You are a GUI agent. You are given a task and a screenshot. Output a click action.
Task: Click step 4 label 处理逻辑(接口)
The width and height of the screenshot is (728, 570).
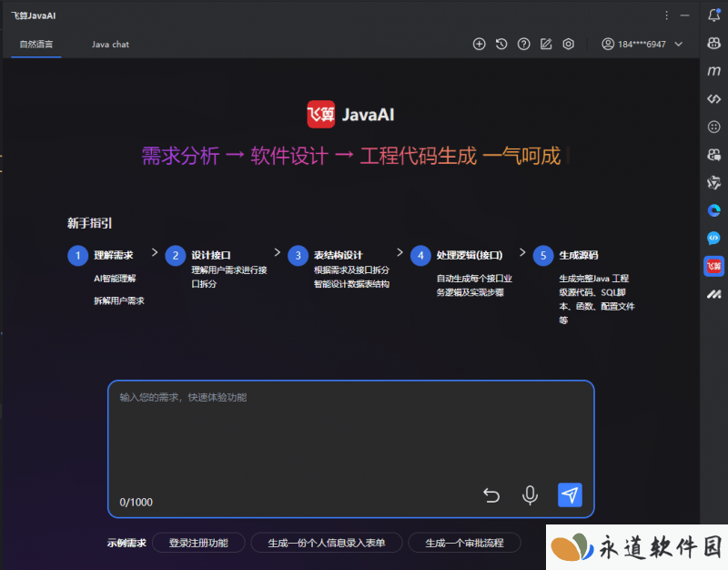pyautogui.click(x=470, y=255)
